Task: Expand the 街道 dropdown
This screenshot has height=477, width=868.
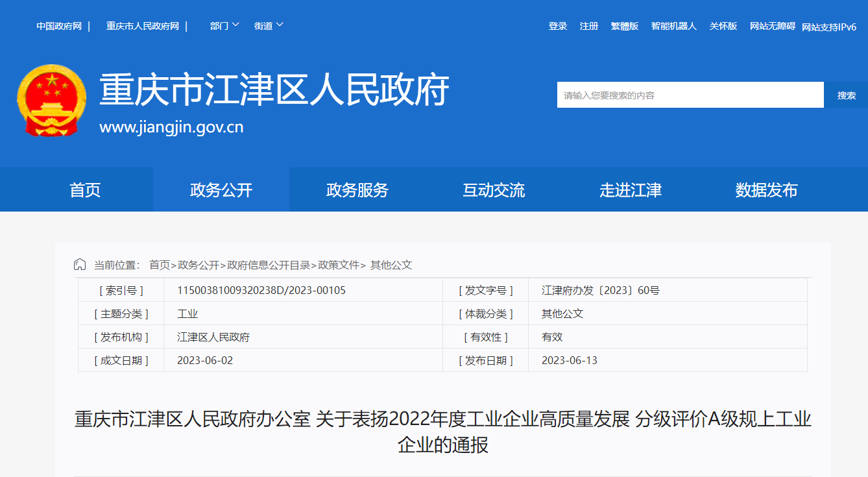Action: coord(269,26)
